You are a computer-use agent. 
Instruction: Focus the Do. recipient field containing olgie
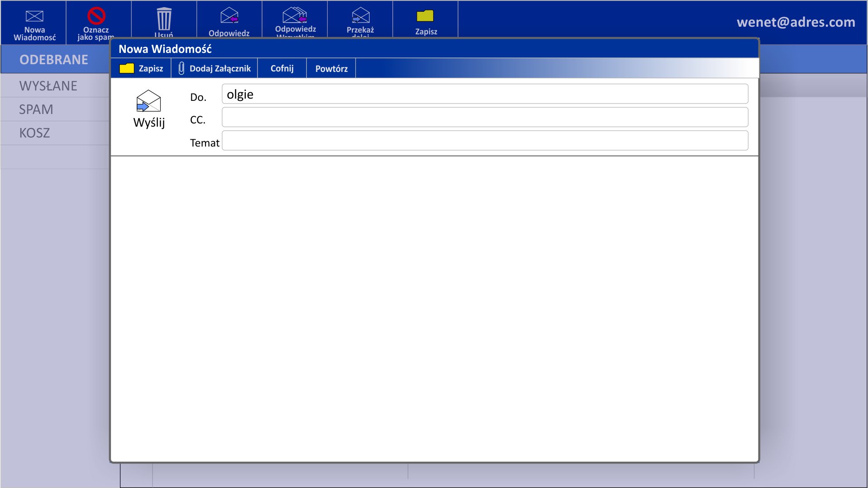[485, 94]
